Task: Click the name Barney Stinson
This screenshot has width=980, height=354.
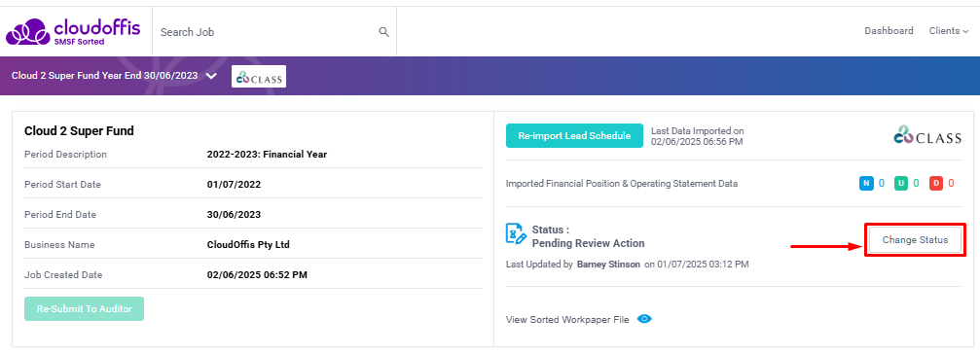Action: click(x=608, y=265)
